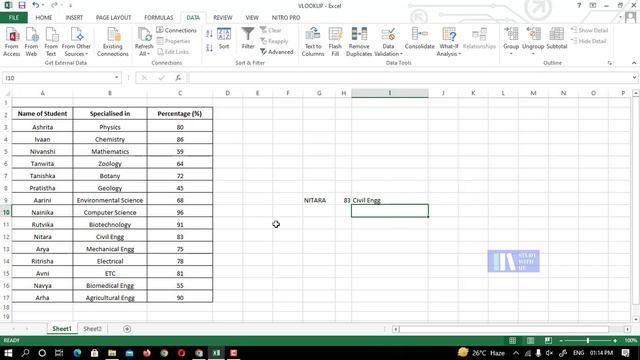Switch to NITRO PRO tab

(286, 18)
